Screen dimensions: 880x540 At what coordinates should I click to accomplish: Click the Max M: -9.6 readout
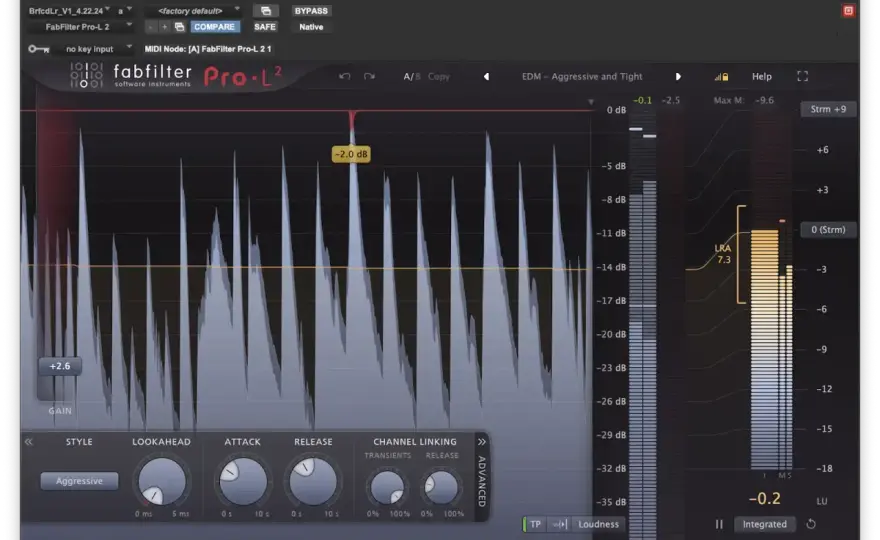744,100
